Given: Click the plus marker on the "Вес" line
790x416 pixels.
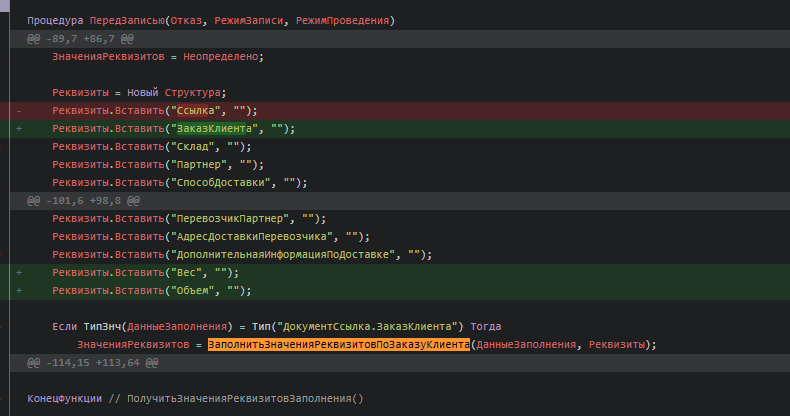Looking at the screenshot, I should click(x=19, y=272).
